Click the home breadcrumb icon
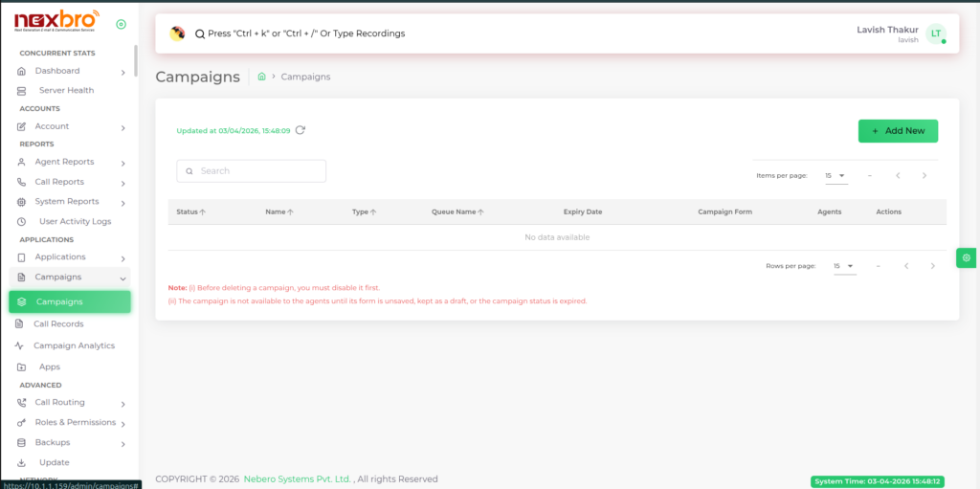 (x=261, y=77)
